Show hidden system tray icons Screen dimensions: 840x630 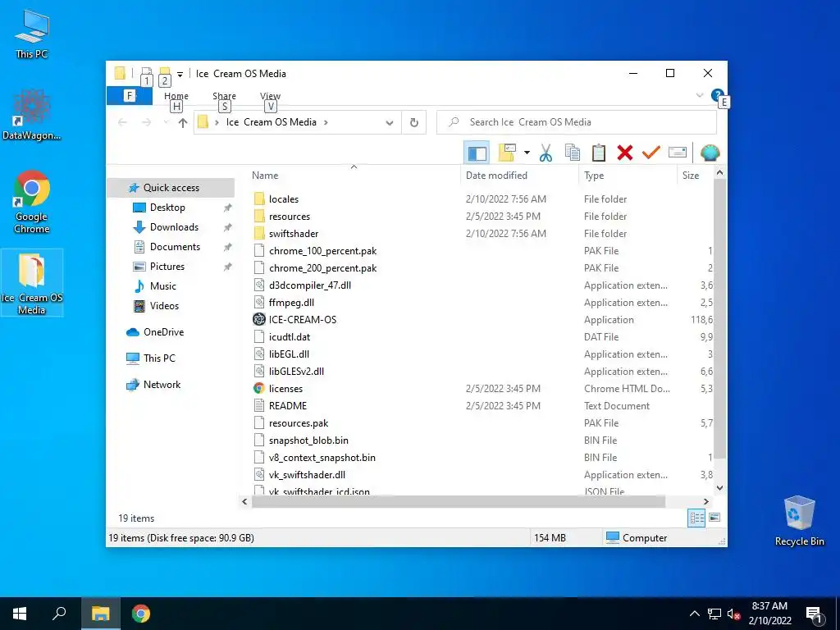coord(694,614)
